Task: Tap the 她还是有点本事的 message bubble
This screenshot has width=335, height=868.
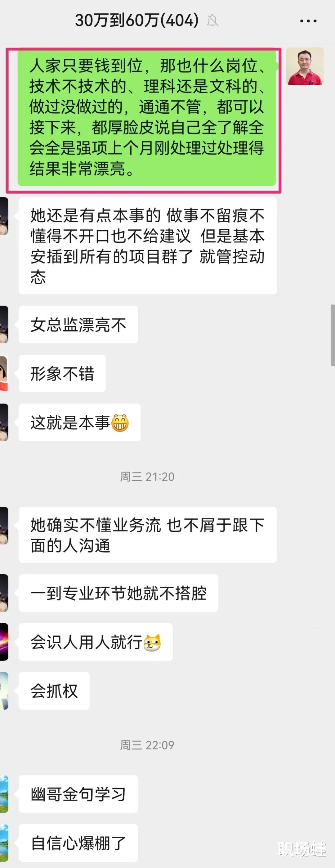Action: [147, 246]
